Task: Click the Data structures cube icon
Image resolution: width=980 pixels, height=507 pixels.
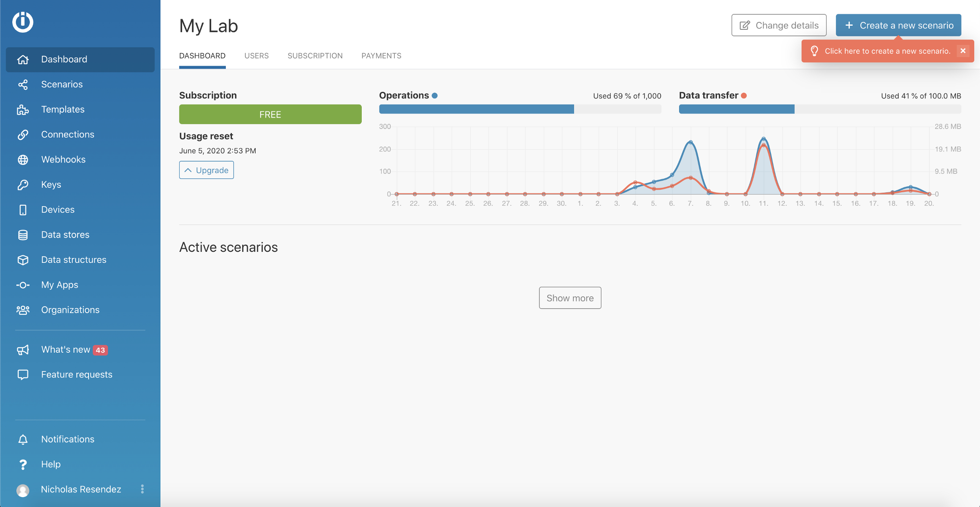Action: pyautogui.click(x=23, y=260)
